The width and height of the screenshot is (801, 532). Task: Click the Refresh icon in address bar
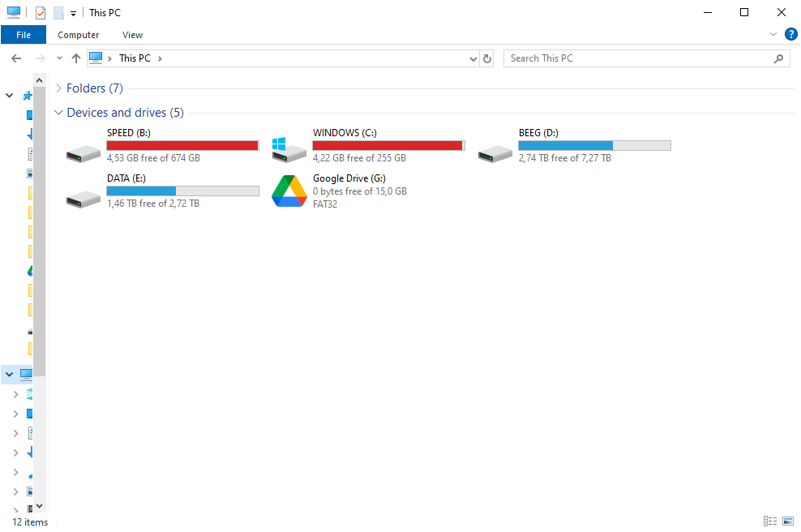point(487,58)
